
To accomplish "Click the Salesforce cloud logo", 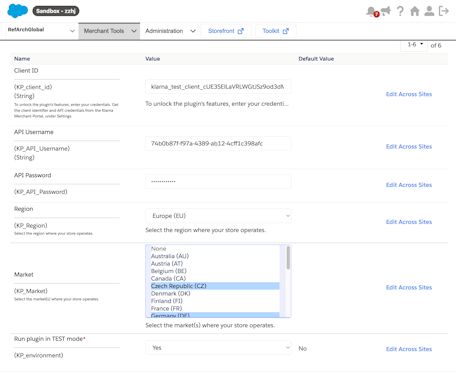I will click(x=17, y=11).
